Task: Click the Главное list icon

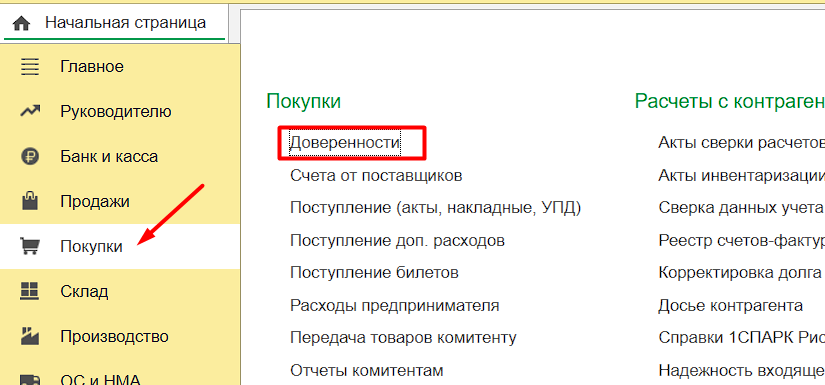Action: [x=29, y=67]
